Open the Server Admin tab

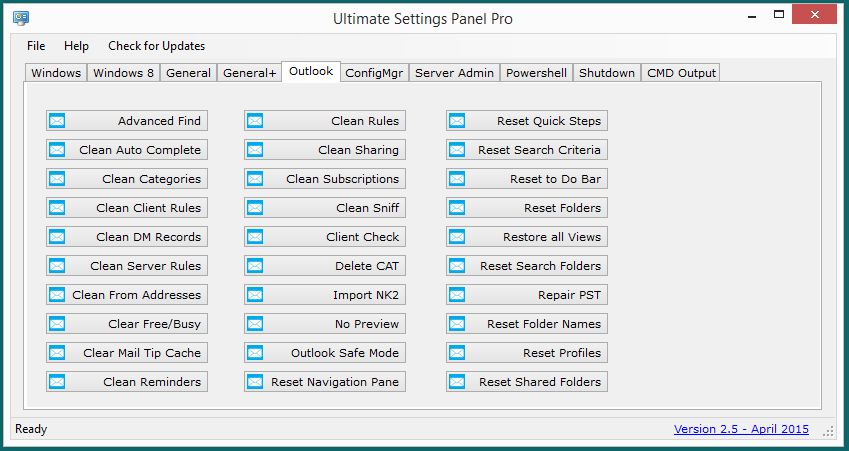(454, 73)
